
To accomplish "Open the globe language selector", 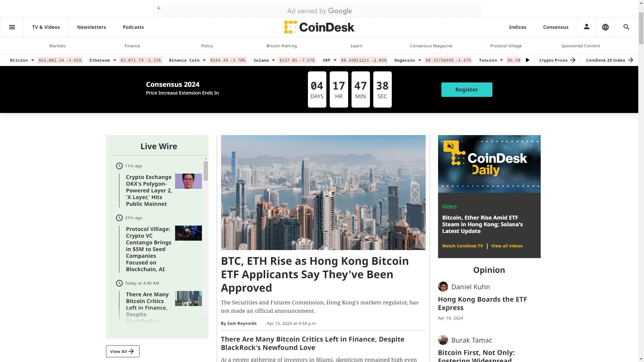I will click(605, 27).
